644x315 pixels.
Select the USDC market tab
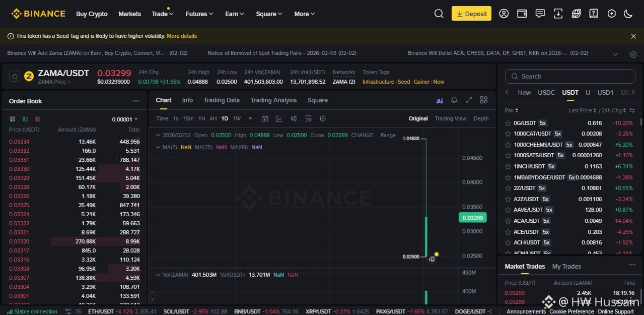546,93
